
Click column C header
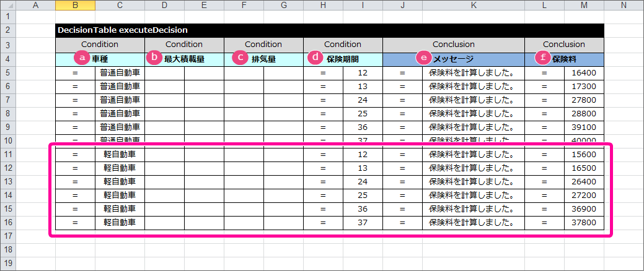click(x=120, y=5)
